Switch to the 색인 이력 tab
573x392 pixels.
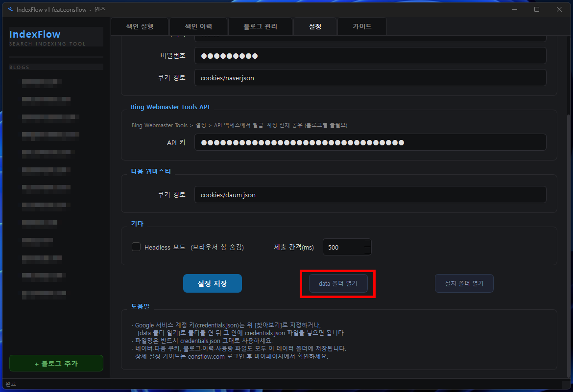(198, 26)
